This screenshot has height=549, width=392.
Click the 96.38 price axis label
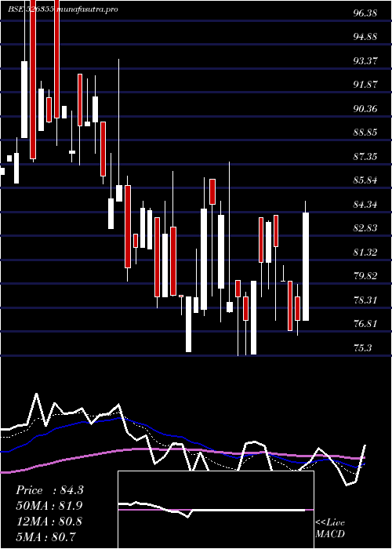point(365,13)
